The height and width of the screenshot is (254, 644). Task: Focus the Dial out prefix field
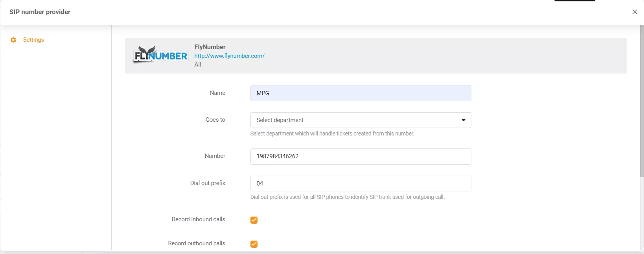(361, 184)
